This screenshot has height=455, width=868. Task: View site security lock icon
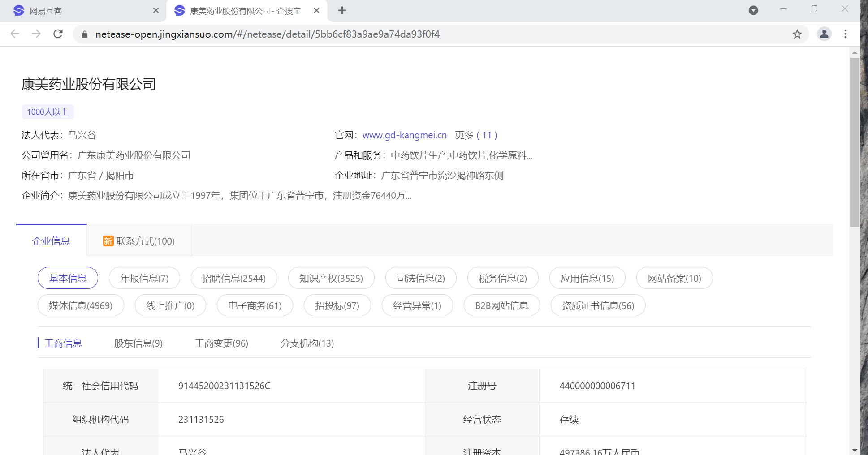point(84,34)
